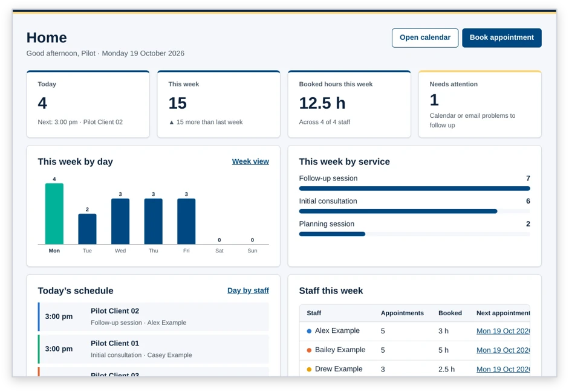Click the Appointments column header
The height and width of the screenshot is (392, 569).
pos(402,313)
